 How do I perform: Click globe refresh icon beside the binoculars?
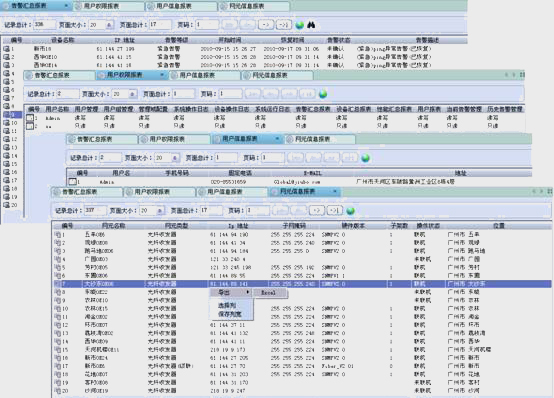[x=300, y=25]
